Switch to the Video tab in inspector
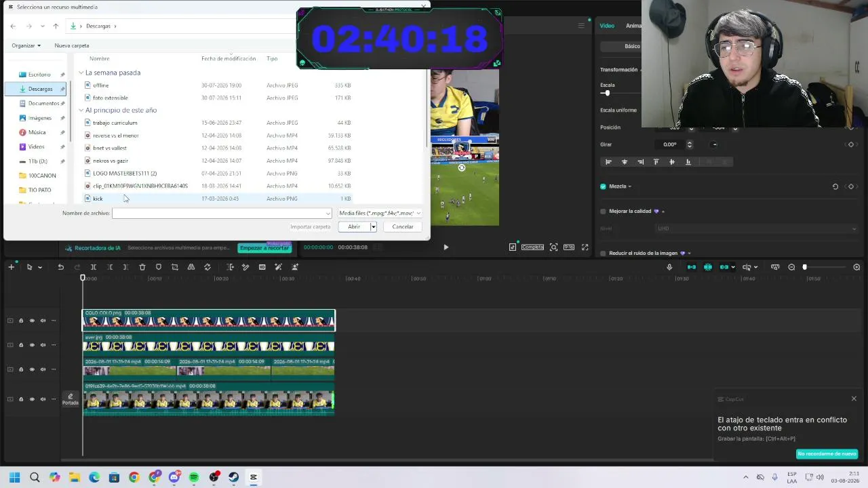The height and width of the screenshot is (488, 868). 607,26
